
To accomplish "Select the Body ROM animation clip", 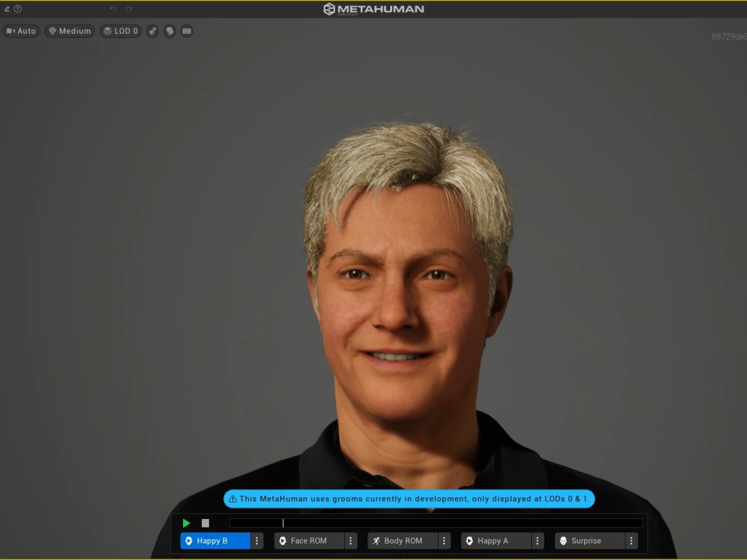I will click(x=402, y=541).
